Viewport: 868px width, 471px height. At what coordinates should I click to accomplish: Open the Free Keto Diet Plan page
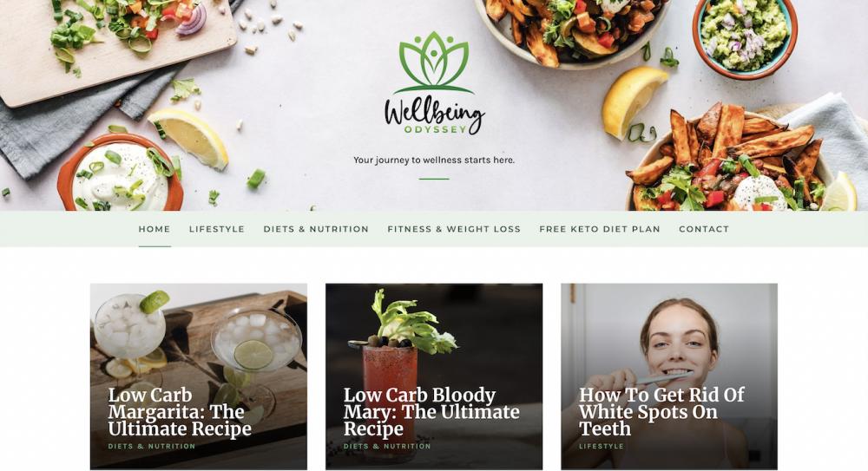pos(600,229)
